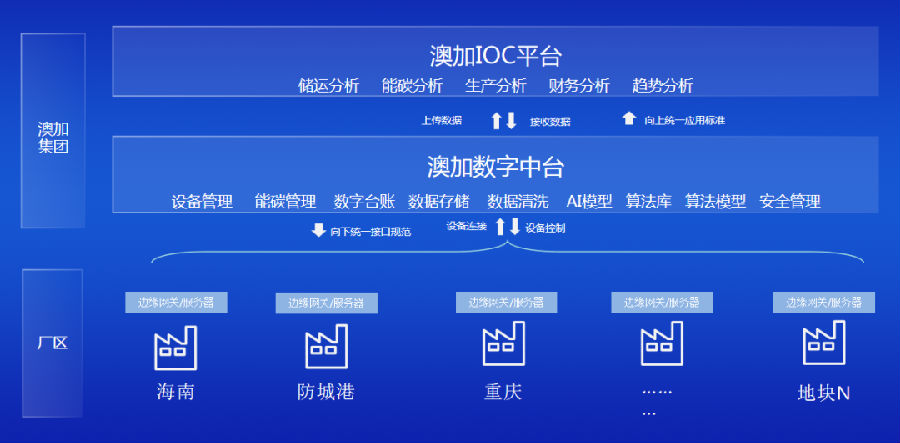Click the factory icon above the ellipsis
The height and width of the screenshot is (443, 900).
pyautogui.click(x=661, y=344)
